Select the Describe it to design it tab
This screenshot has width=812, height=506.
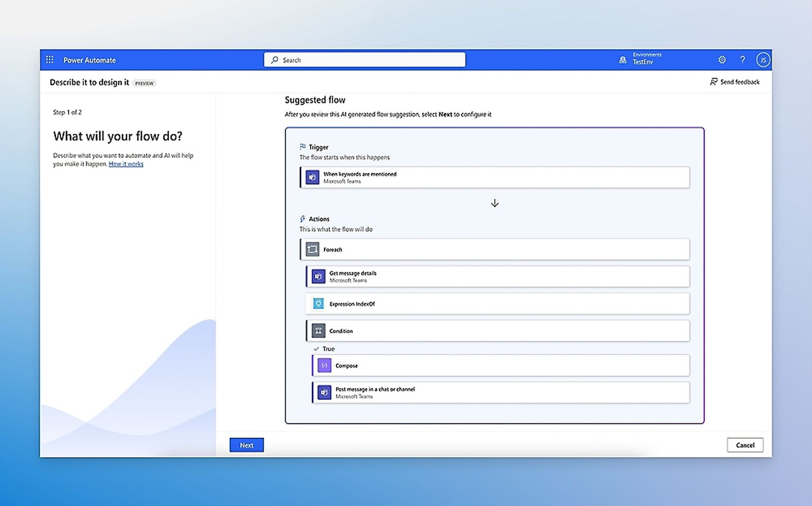coord(89,82)
